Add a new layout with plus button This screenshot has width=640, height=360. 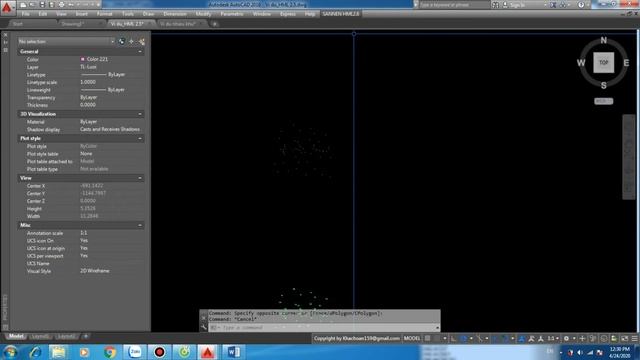pyautogui.click(x=86, y=336)
